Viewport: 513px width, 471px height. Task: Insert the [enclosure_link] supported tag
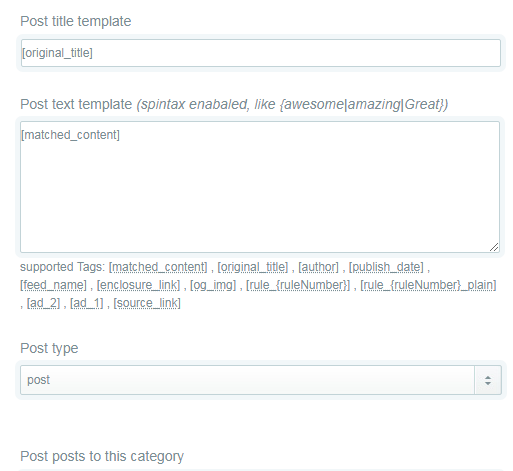[x=138, y=285]
